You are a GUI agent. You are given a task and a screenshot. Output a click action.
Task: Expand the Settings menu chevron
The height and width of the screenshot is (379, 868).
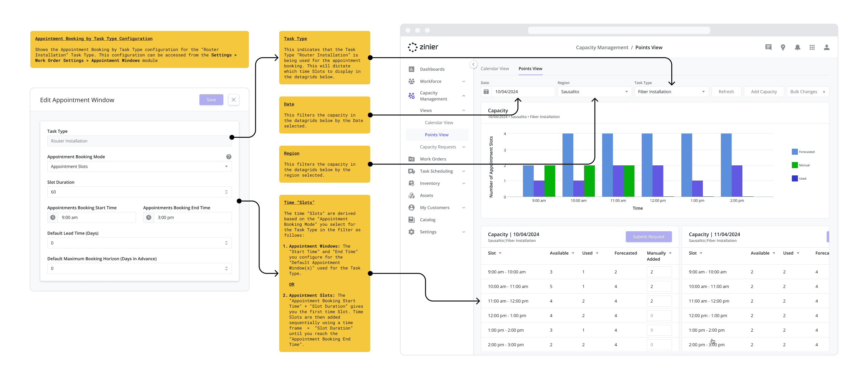pyautogui.click(x=464, y=232)
